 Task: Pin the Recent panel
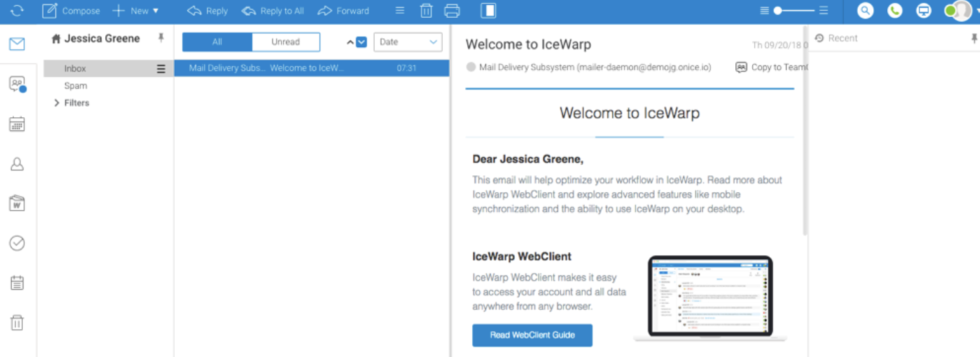pos(973,38)
